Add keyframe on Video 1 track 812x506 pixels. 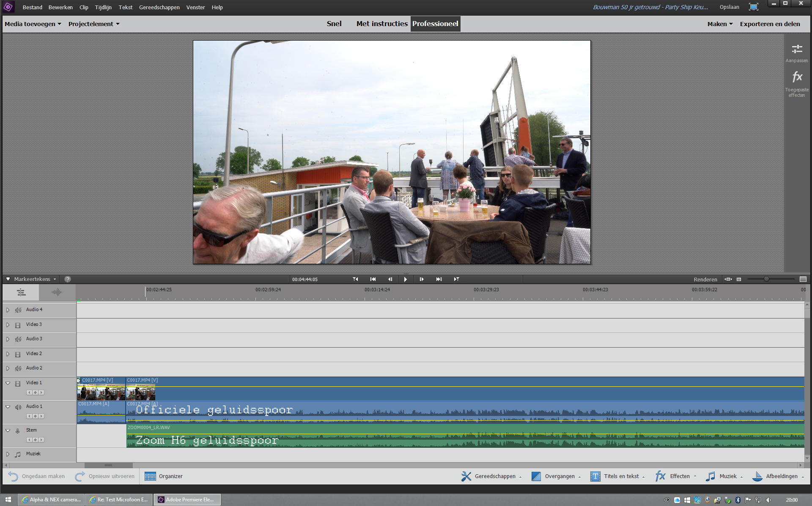[x=35, y=393]
